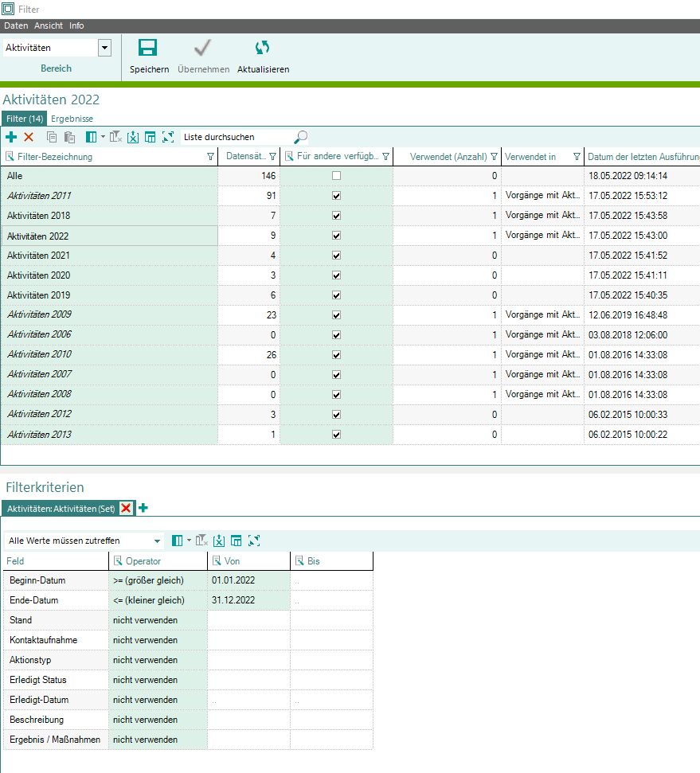Screen dimensions: 700x773
Task: Expand the column chooser arrow in the criteria toolbar
Action: point(189,541)
